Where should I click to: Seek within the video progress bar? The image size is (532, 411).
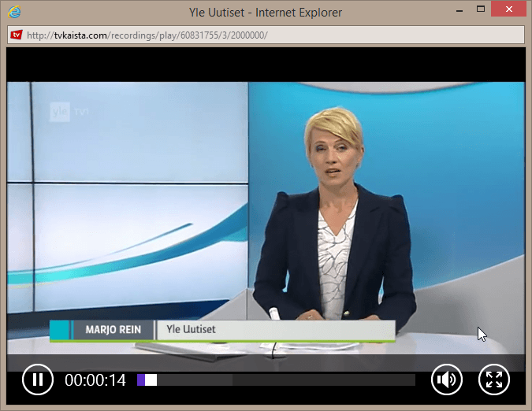(276, 380)
